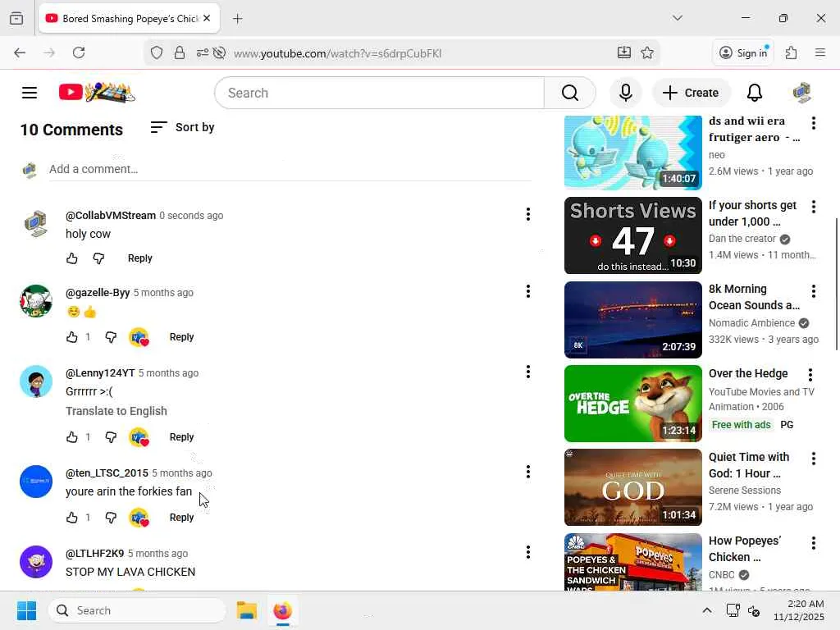Open options menu for @gazelle-Byy comment
The image size is (840, 630).
pyautogui.click(x=528, y=291)
